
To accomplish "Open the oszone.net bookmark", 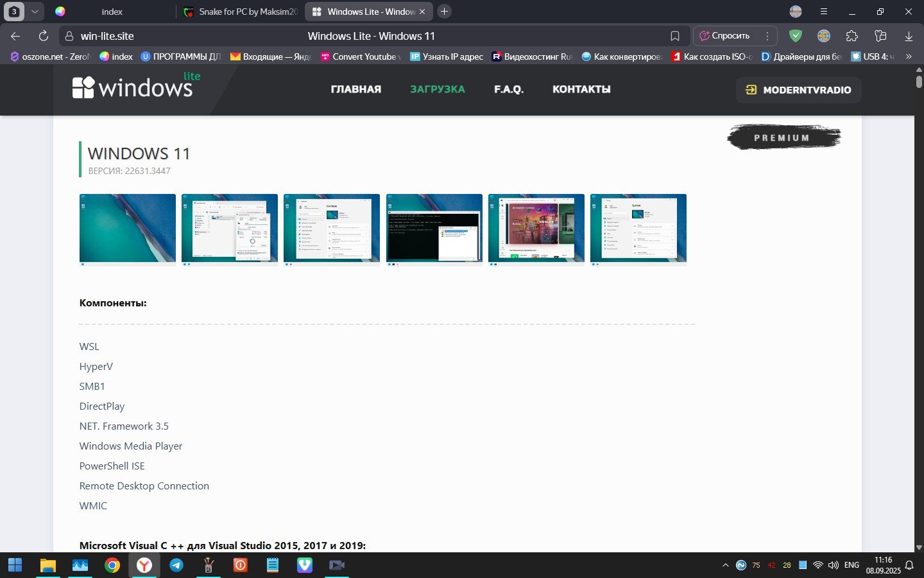I will pyautogui.click(x=51, y=57).
